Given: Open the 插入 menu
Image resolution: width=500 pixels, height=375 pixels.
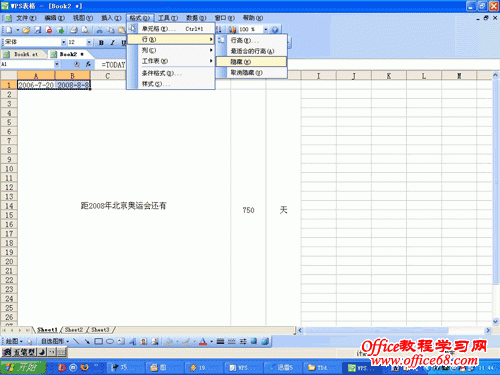Looking at the screenshot, I should click(111, 18).
